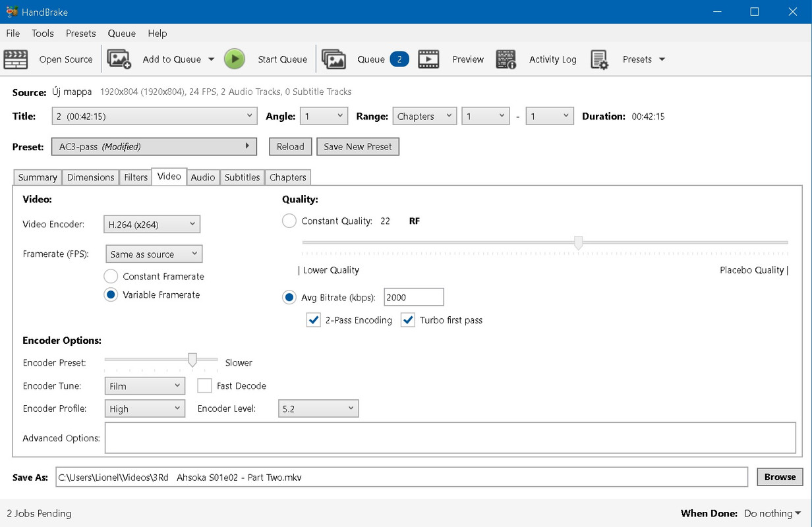
Task: Disable the Turbo first pass checkbox
Action: click(x=408, y=320)
